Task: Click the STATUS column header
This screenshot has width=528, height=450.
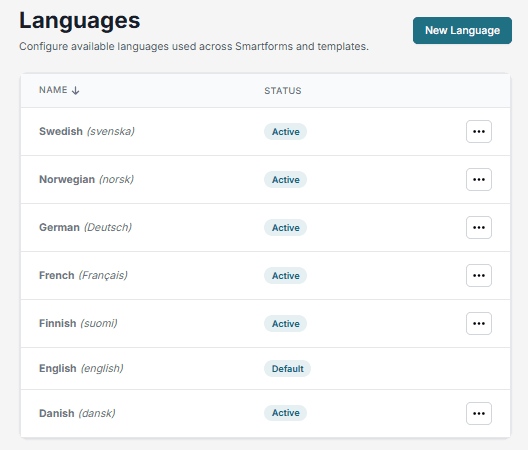Action: coord(283,91)
